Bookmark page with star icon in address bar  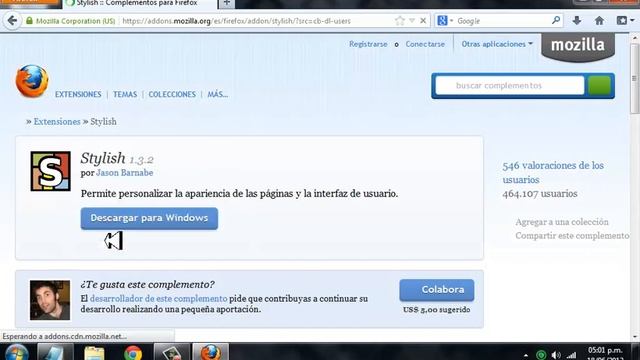[400, 20]
